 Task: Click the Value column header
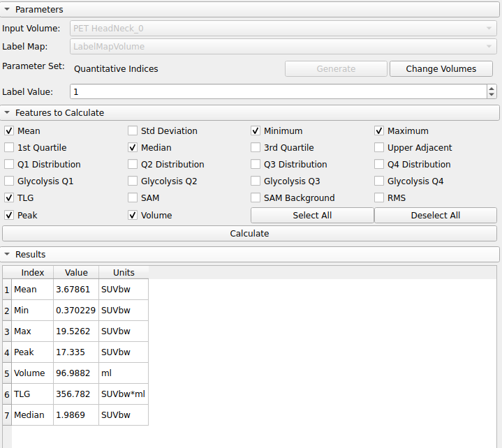tap(76, 273)
